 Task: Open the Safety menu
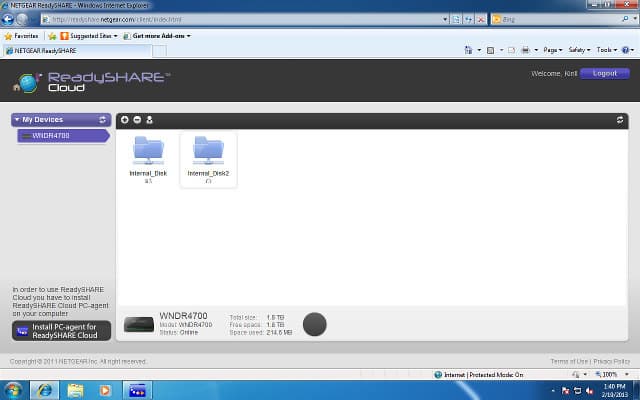579,50
